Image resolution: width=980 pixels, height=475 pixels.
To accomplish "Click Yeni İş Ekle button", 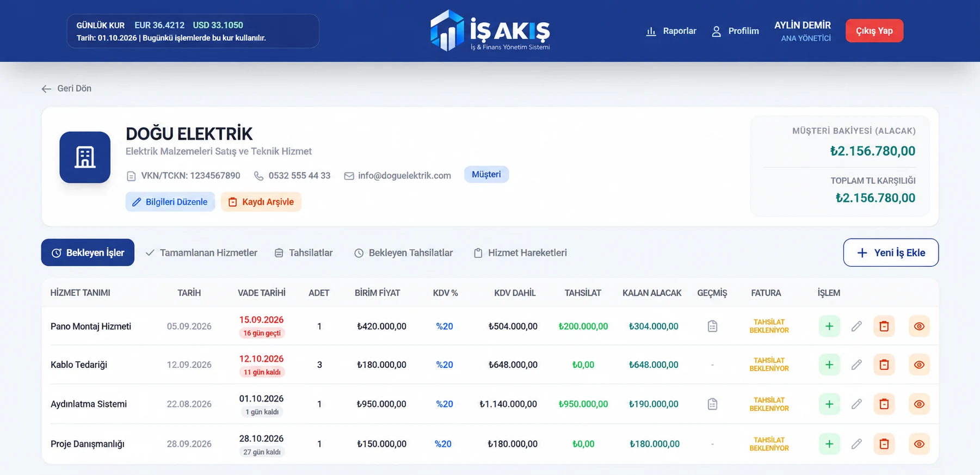I will (x=891, y=252).
